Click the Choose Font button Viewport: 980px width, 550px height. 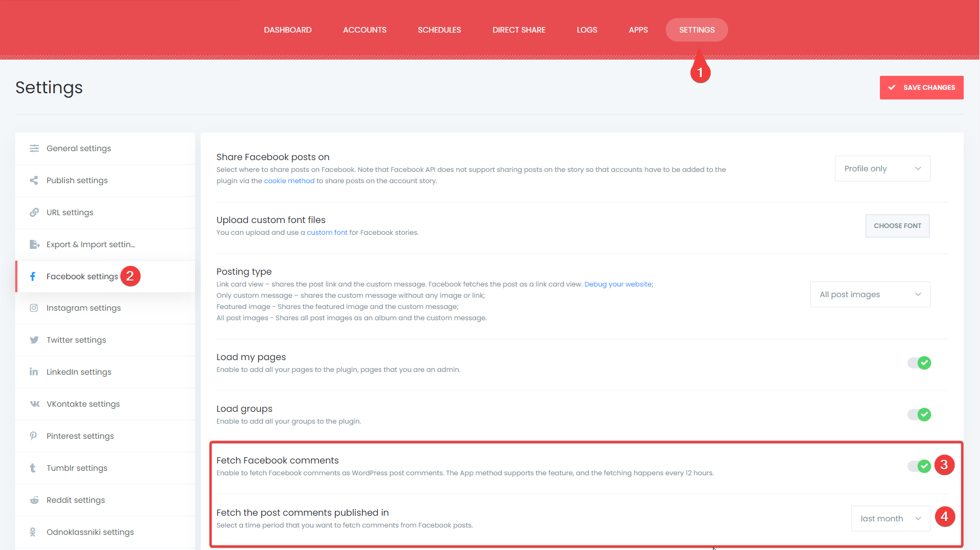click(897, 226)
